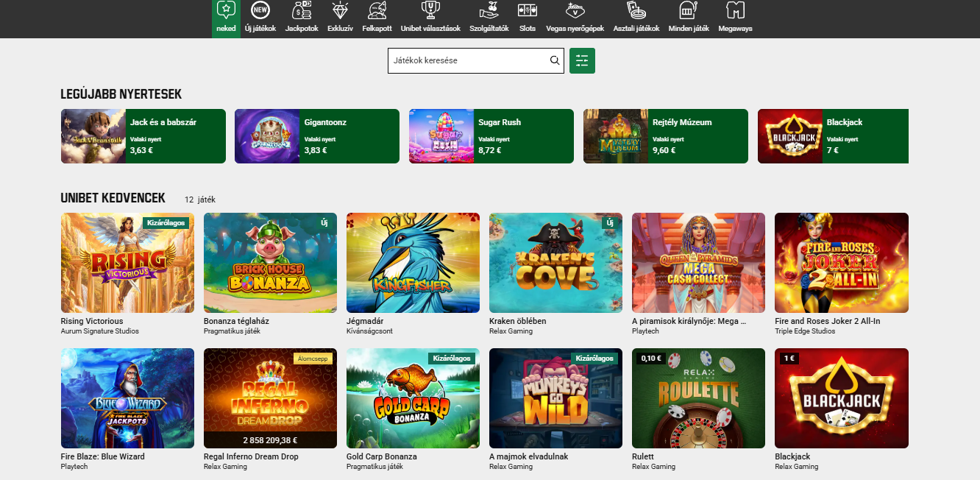Launch the Regal Inferno Dream Drop thumbnail
This screenshot has height=480, width=980.
tap(271, 398)
